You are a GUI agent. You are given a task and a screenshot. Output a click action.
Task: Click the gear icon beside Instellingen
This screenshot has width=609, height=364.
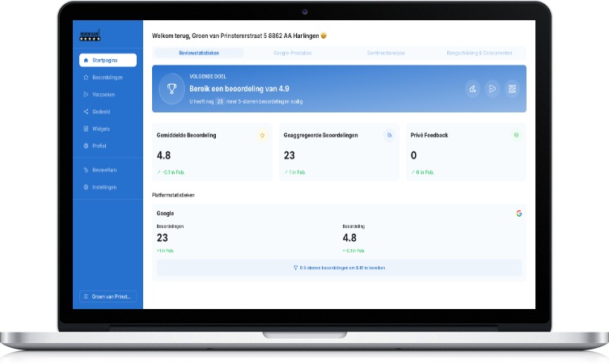(86, 187)
